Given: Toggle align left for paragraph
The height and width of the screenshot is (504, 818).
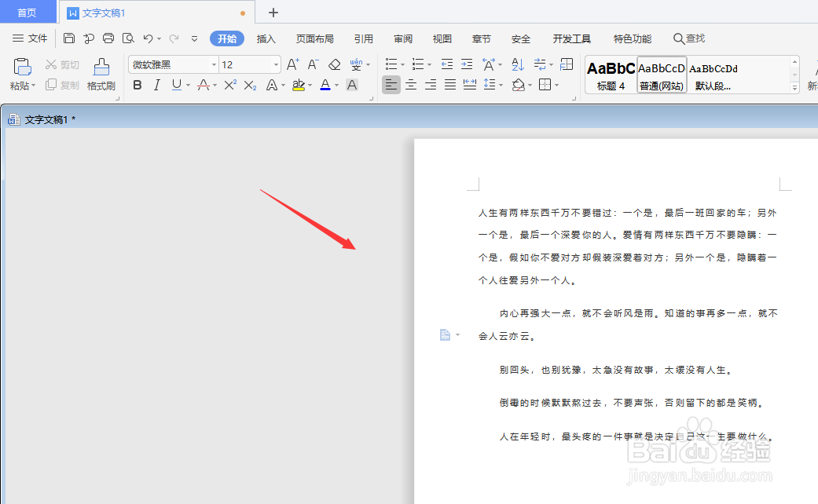Looking at the screenshot, I should point(391,85).
